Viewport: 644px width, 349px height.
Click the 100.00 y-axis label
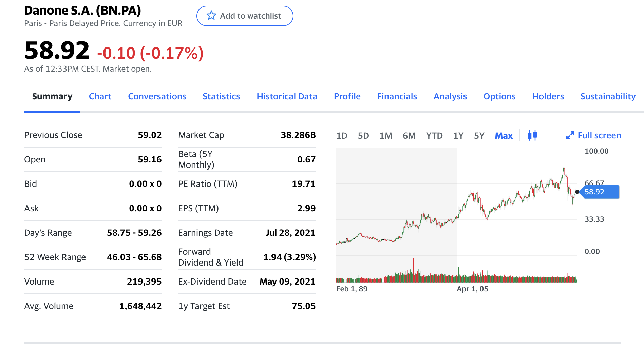coord(596,151)
